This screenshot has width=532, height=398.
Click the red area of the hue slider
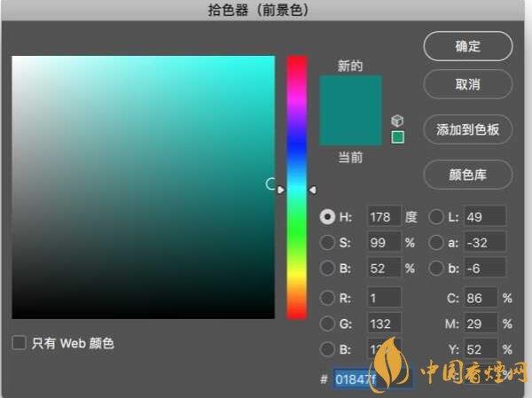click(x=296, y=62)
